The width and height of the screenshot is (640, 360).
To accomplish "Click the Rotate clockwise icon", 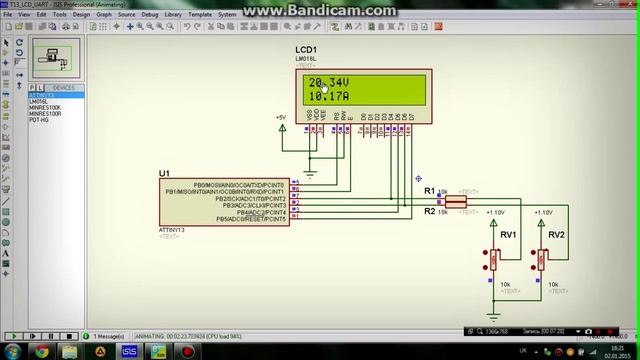I will coord(19,42).
